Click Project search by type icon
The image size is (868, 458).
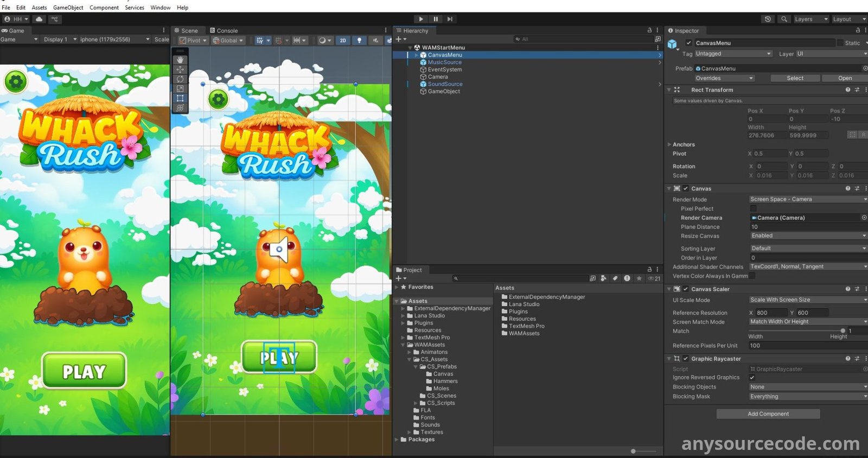pyautogui.click(x=603, y=278)
